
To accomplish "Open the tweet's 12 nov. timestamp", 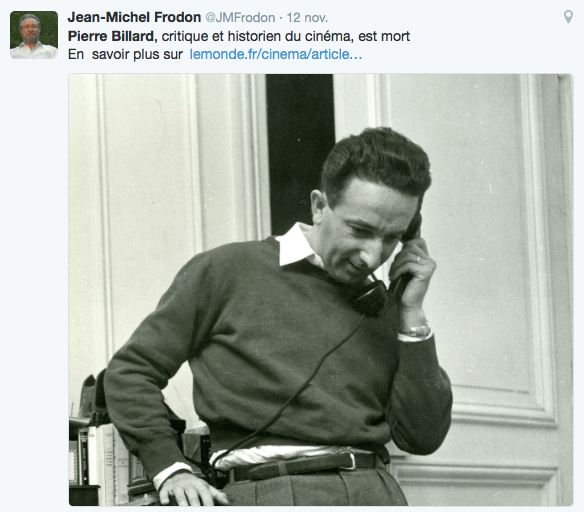I will (x=307, y=18).
